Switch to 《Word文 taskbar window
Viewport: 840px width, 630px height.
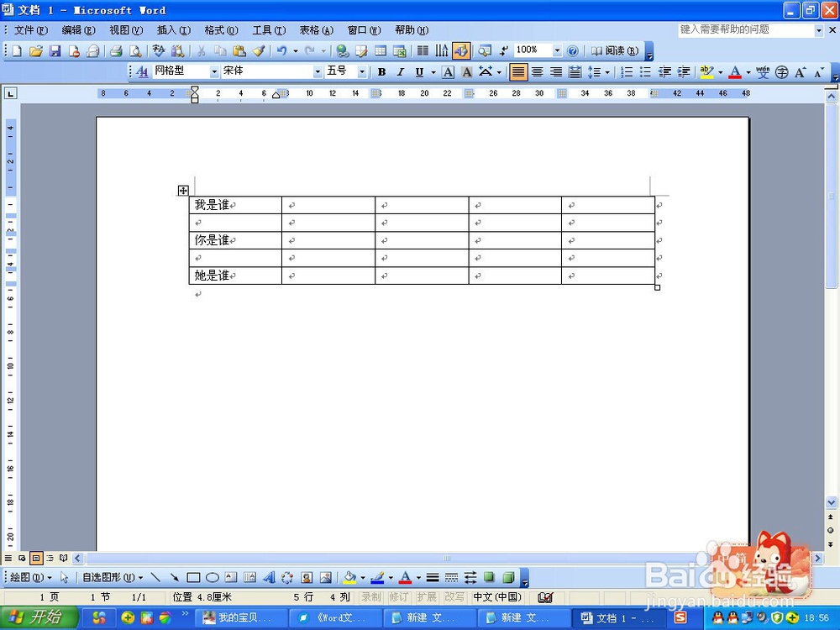335,617
